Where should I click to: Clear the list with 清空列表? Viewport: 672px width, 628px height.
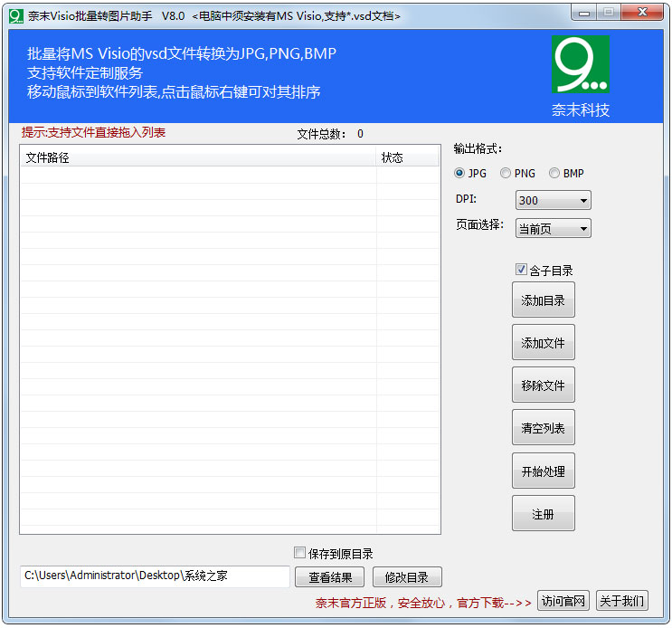pyautogui.click(x=543, y=428)
